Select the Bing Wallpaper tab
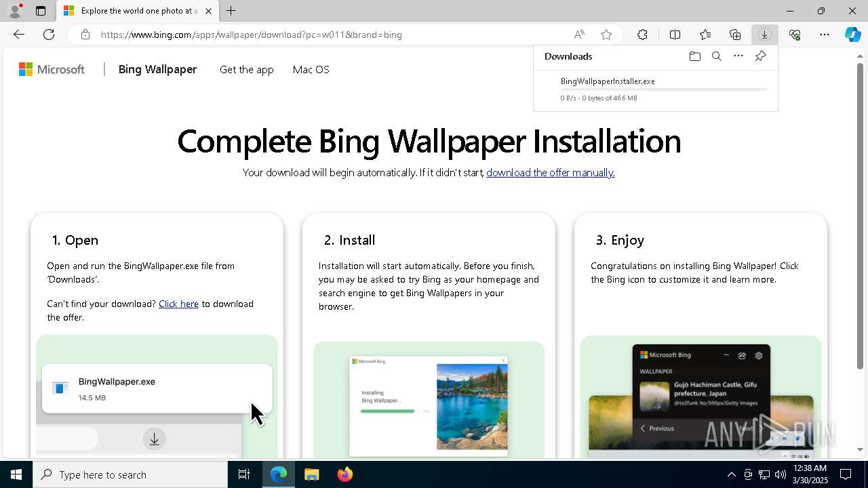The width and height of the screenshot is (868, 488). tap(138, 11)
